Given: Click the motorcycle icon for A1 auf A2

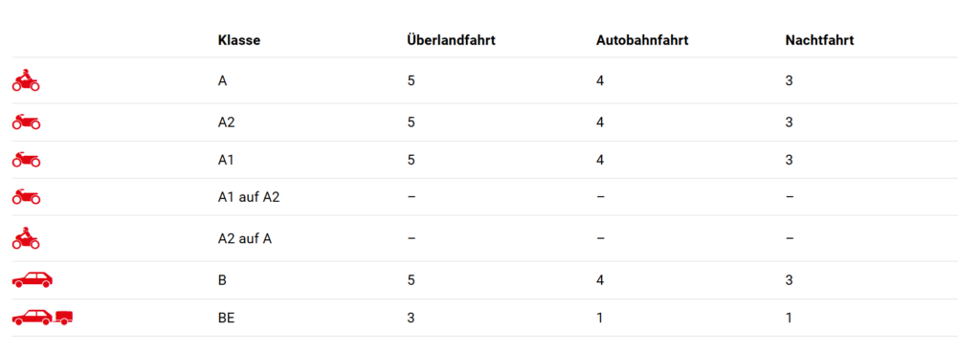Looking at the screenshot, I should 26,197.
